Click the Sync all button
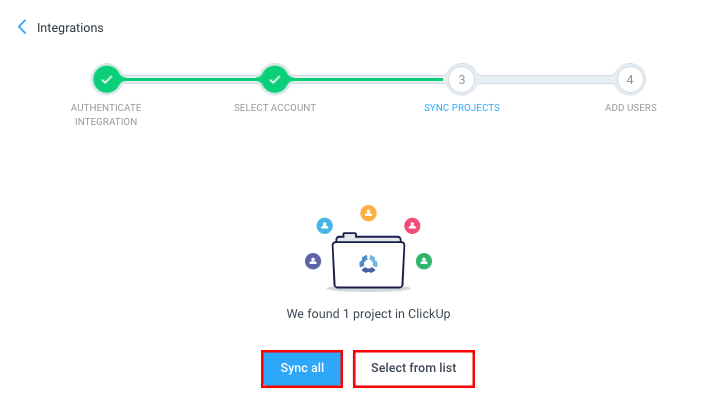 coord(302,368)
